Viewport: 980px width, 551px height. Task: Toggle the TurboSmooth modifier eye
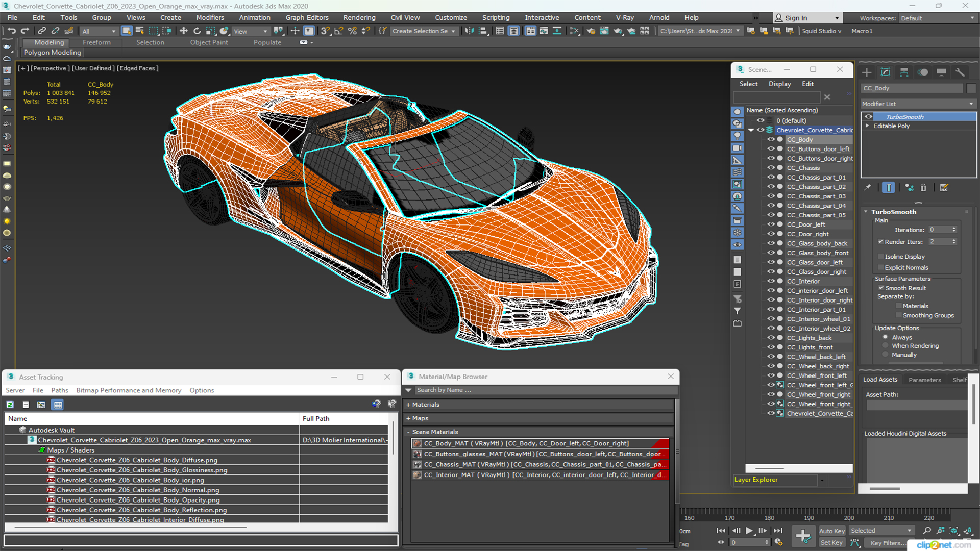click(868, 117)
